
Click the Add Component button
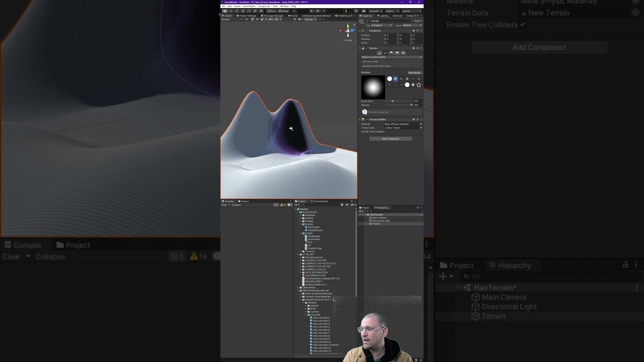point(390,139)
